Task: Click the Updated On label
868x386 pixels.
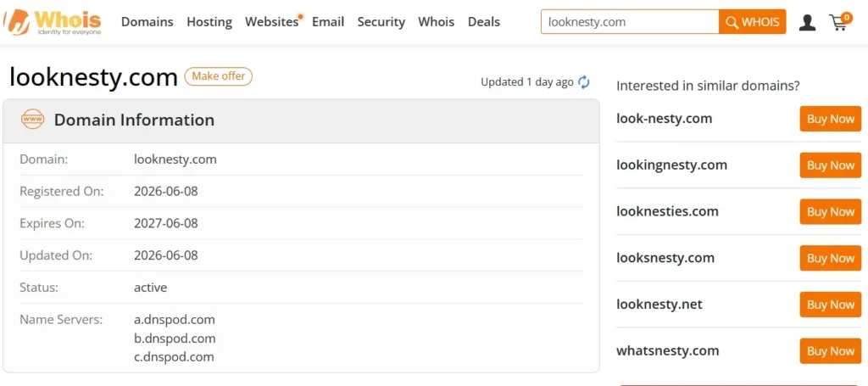Action: [57, 256]
